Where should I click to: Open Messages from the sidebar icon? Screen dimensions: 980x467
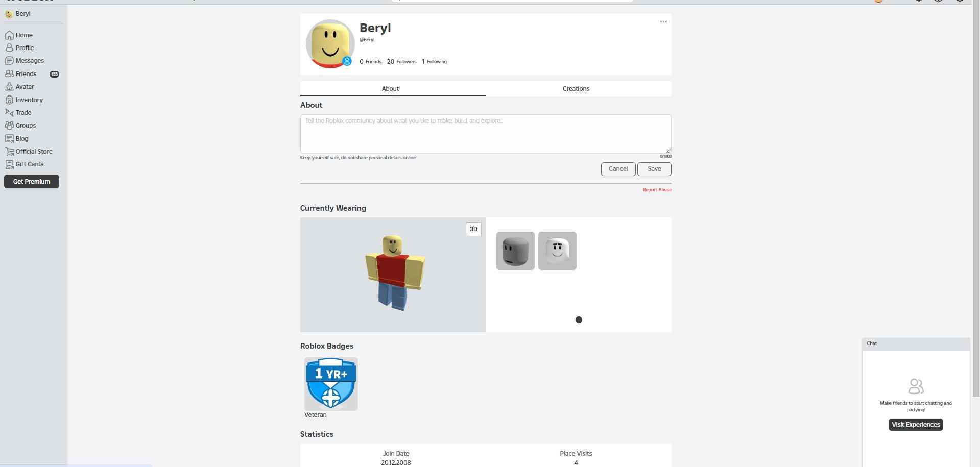coord(10,60)
